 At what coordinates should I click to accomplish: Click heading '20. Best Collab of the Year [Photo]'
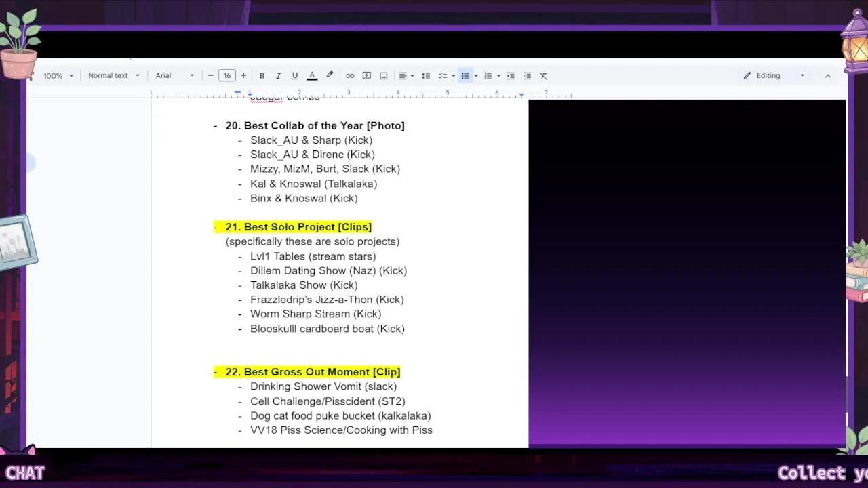[315, 125]
